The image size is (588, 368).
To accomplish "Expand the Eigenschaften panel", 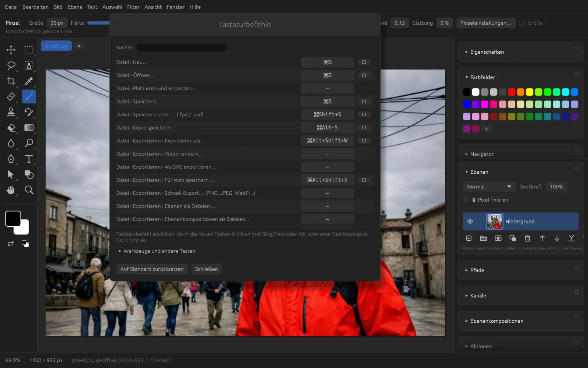I will 484,52.
